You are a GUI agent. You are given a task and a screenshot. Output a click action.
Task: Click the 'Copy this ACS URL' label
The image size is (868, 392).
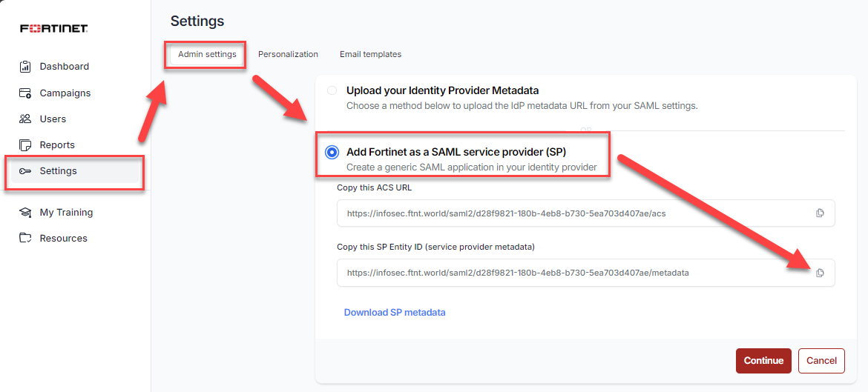(x=374, y=187)
